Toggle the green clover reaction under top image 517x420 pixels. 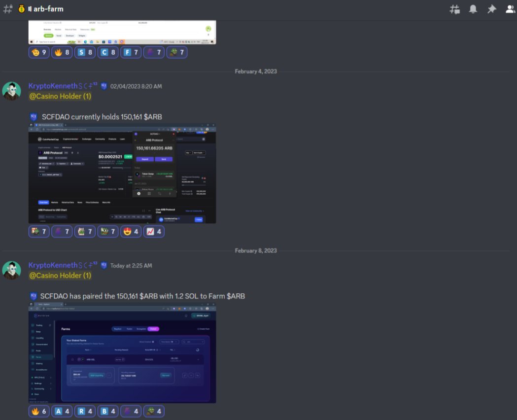177,52
